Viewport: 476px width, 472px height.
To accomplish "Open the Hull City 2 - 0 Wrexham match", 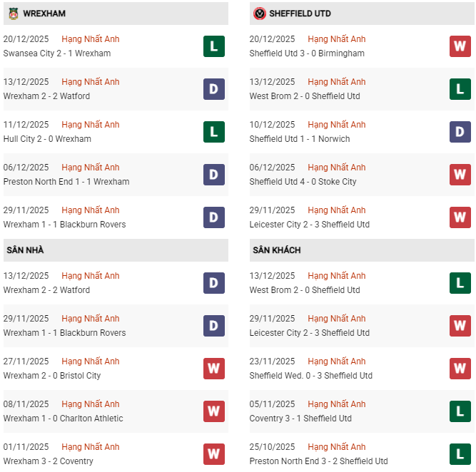I will [47, 139].
